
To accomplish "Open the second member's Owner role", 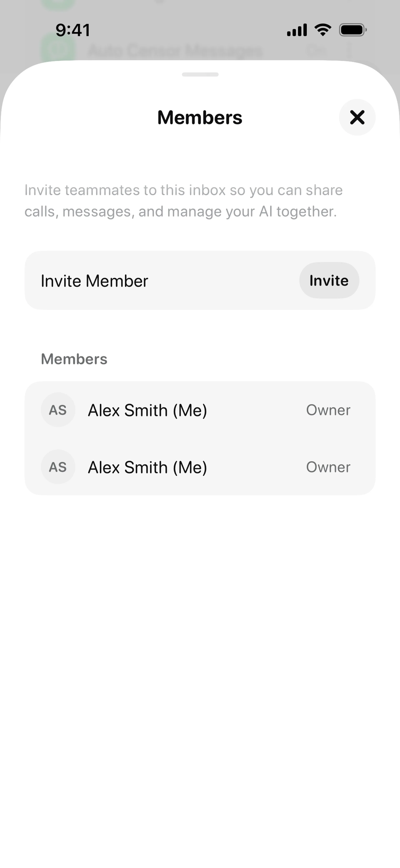I will [x=328, y=467].
